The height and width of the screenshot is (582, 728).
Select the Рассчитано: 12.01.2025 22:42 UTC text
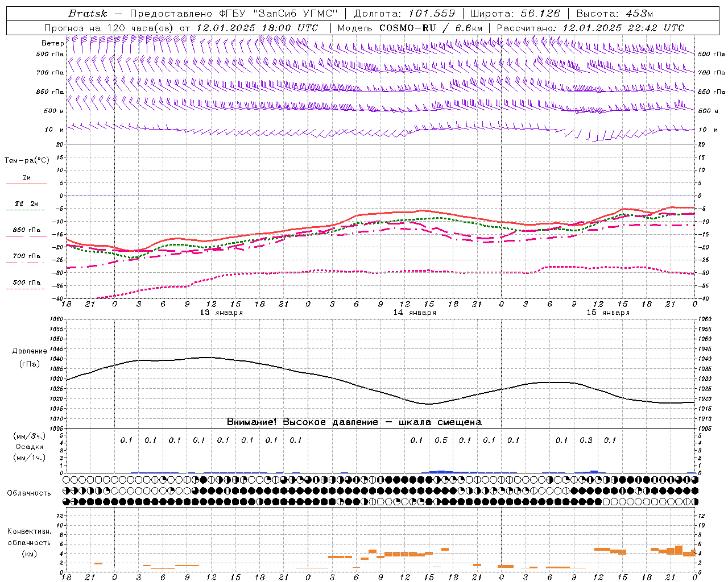(x=590, y=28)
